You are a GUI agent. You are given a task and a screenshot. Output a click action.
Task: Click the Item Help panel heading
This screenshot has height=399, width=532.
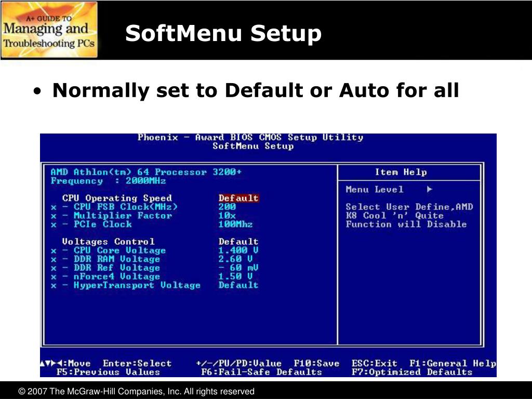401,172
